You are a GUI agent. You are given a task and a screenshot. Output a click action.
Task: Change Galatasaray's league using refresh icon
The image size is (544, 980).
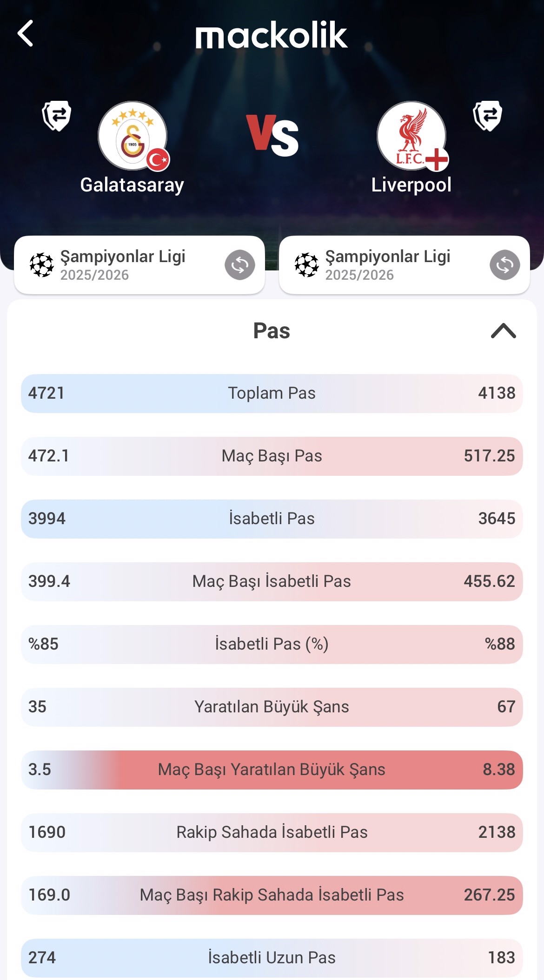click(240, 265)
